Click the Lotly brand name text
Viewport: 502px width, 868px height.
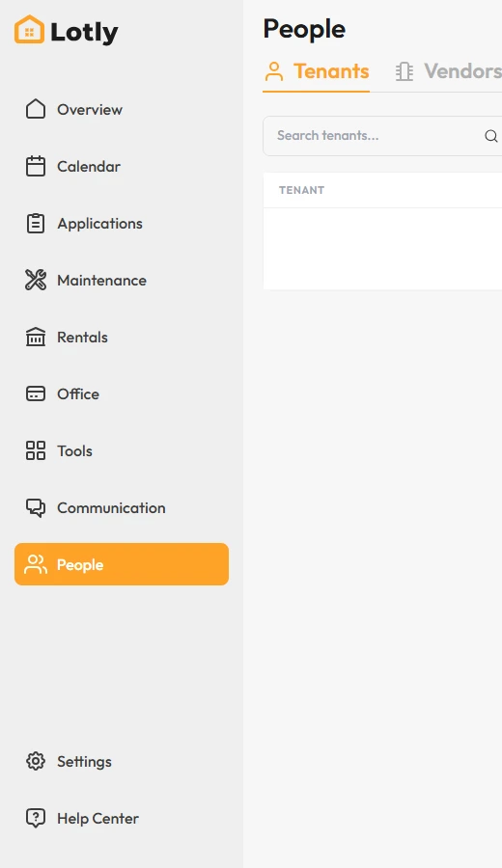click(x=84, y=32)
